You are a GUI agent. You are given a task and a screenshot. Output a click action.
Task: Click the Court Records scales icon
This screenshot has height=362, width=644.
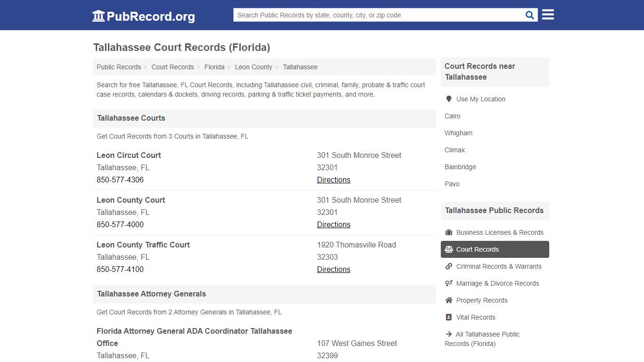[x=449, y=249]
